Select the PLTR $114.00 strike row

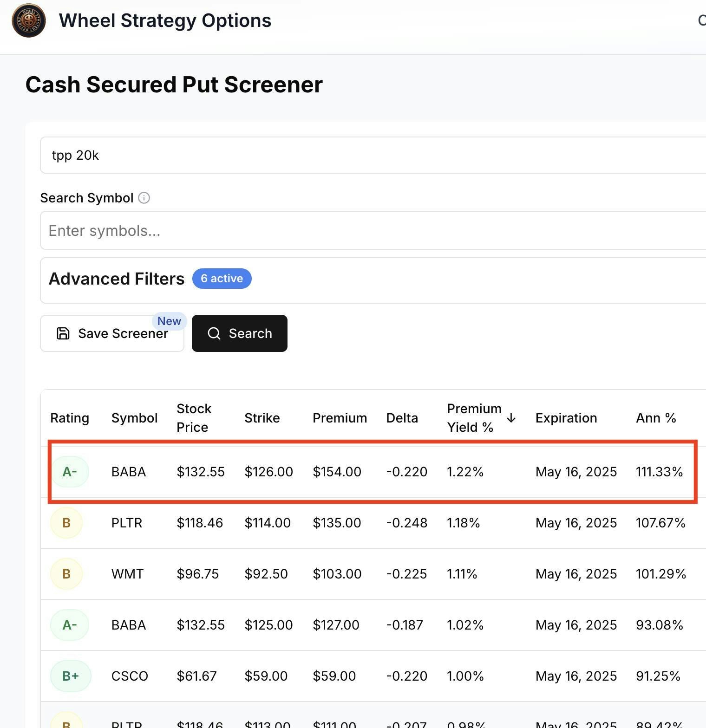[268, 523]
